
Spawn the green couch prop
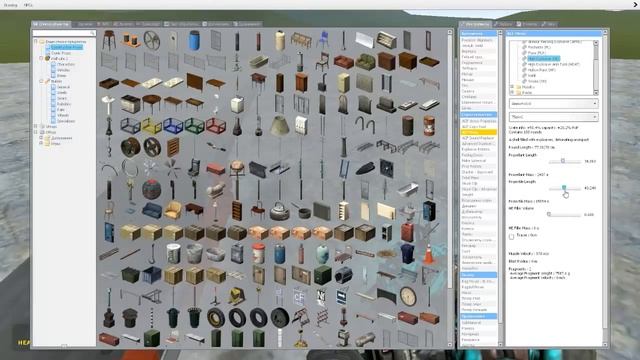[x=365, y=62]
